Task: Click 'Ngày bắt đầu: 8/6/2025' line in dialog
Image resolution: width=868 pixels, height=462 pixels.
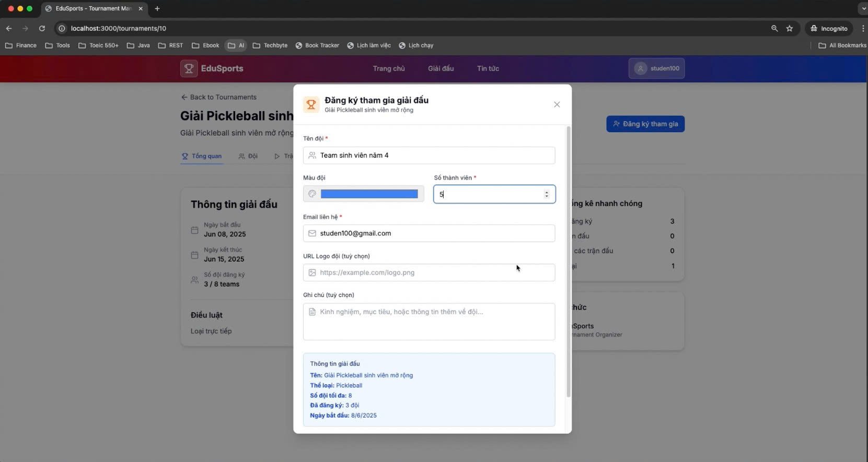Action: pos(343,416)
